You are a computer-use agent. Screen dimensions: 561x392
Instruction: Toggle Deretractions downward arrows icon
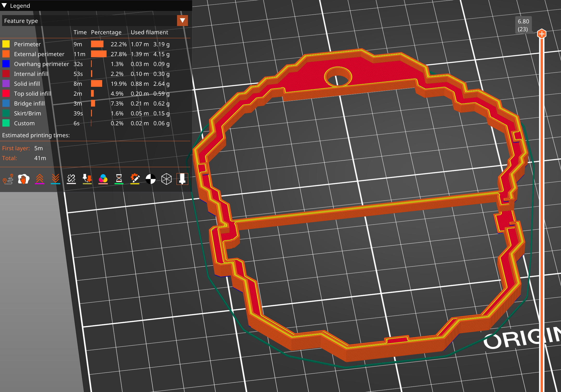point(55,179)
